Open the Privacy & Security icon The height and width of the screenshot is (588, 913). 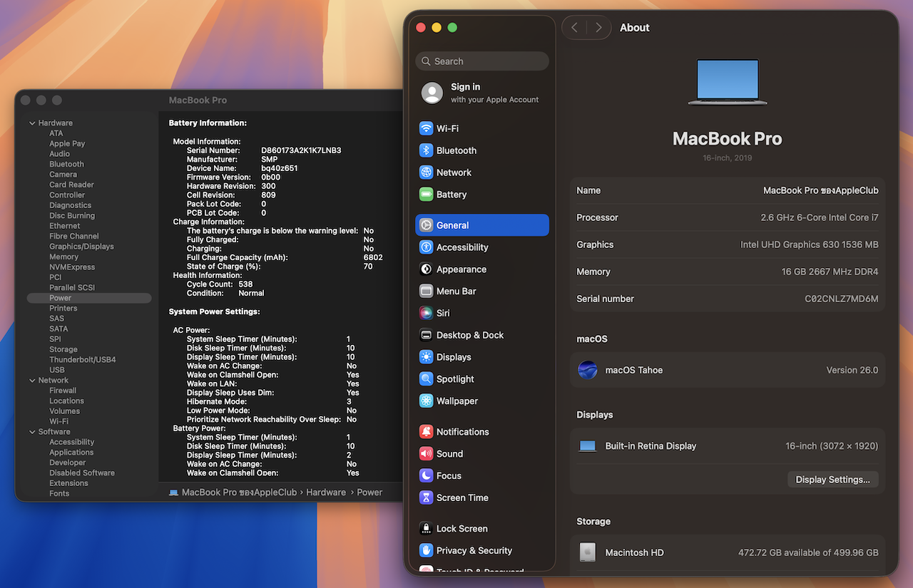tap(426, 550)
